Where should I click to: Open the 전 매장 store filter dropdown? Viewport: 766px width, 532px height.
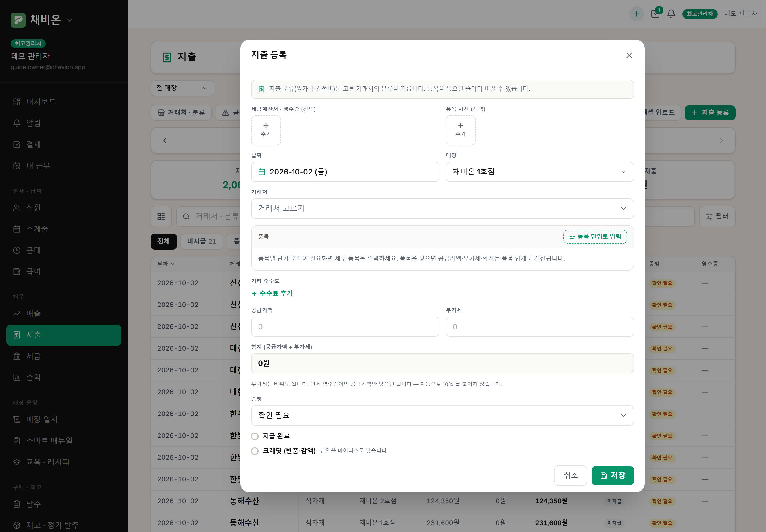(x=182, y=88)
